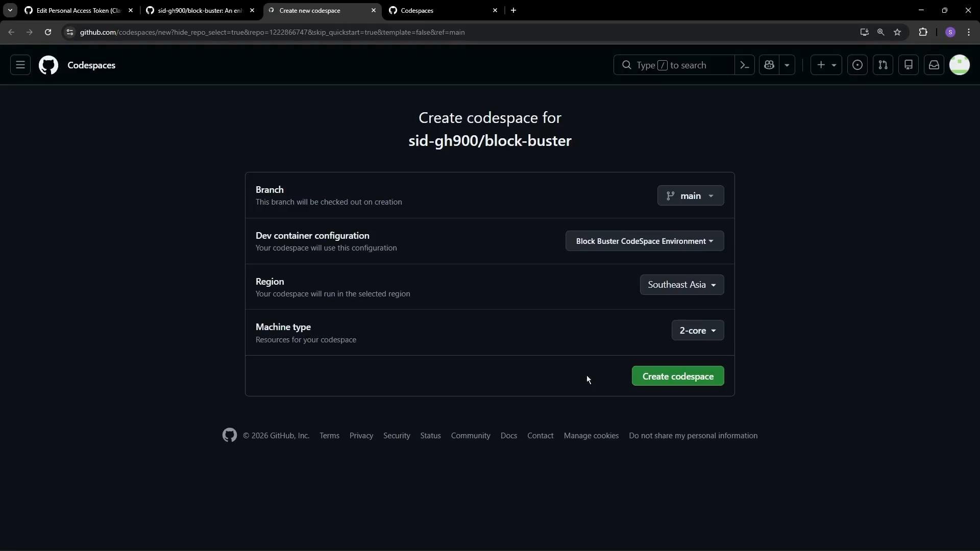
Task: Click Do not share my personal information
Action: [693, 435]
